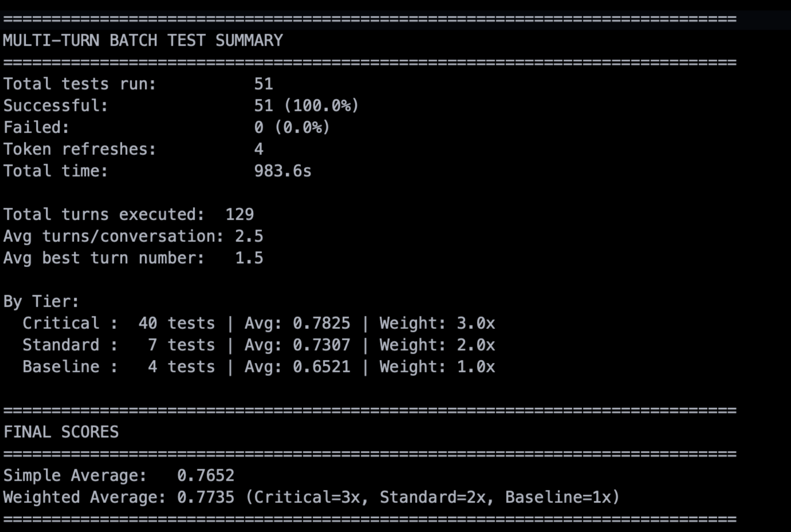Click the (Critical=3x, Standard=2x, Baseline=1x) note
Viewport: 791px width, 532px height.
[432, 497]
